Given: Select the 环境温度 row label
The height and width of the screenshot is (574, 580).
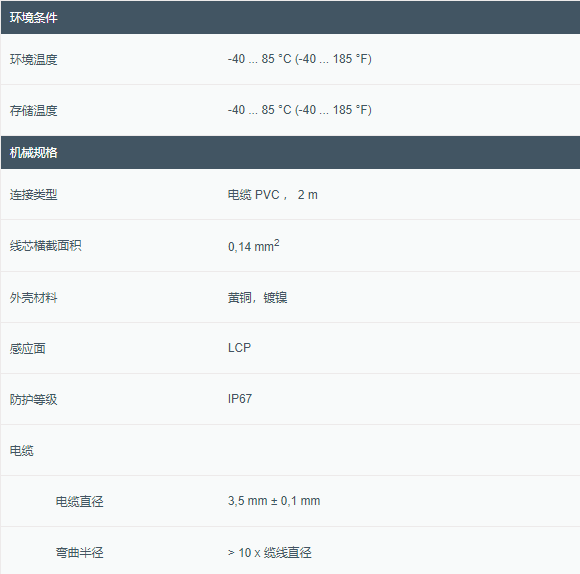Looking at the screenshot, I should coord(34,59).
